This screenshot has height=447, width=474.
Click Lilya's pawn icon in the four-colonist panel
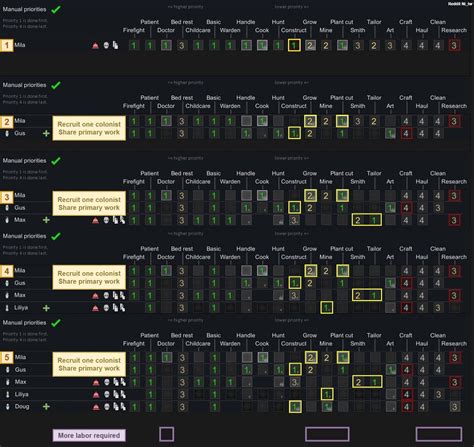[x=7, y=308]
